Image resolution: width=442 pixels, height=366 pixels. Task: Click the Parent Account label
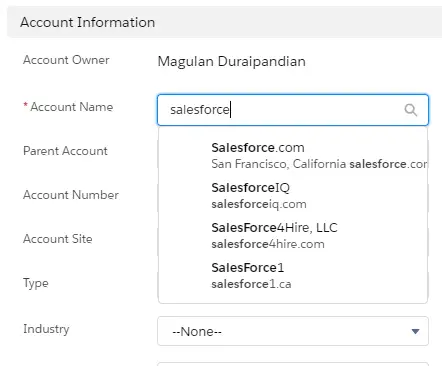tap(65, 151)
